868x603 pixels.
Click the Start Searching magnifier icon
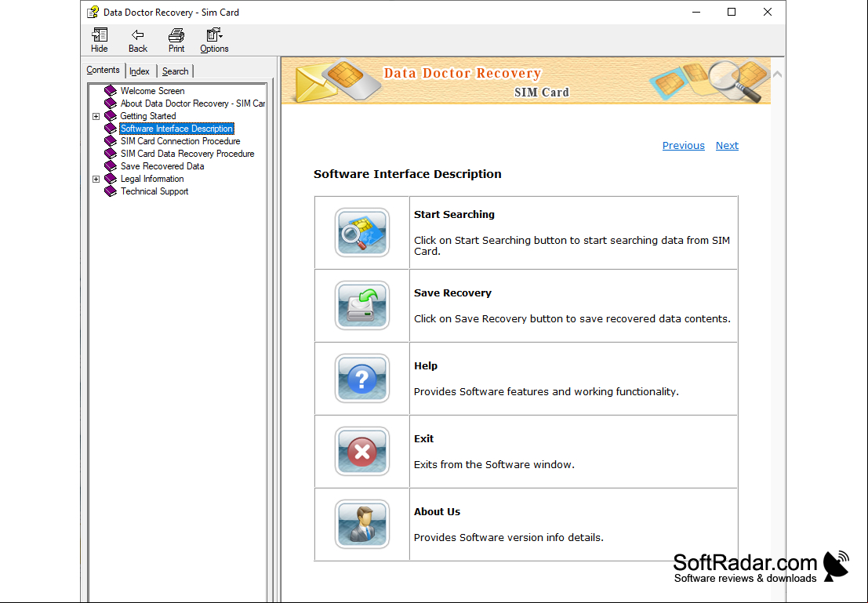[362, 233]
